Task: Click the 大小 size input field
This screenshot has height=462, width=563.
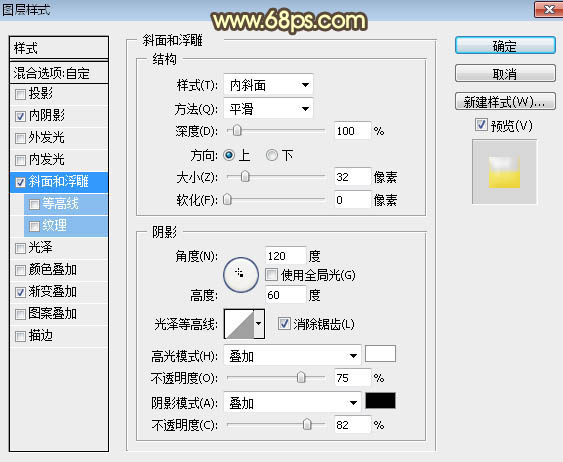Action: [352, 177]
